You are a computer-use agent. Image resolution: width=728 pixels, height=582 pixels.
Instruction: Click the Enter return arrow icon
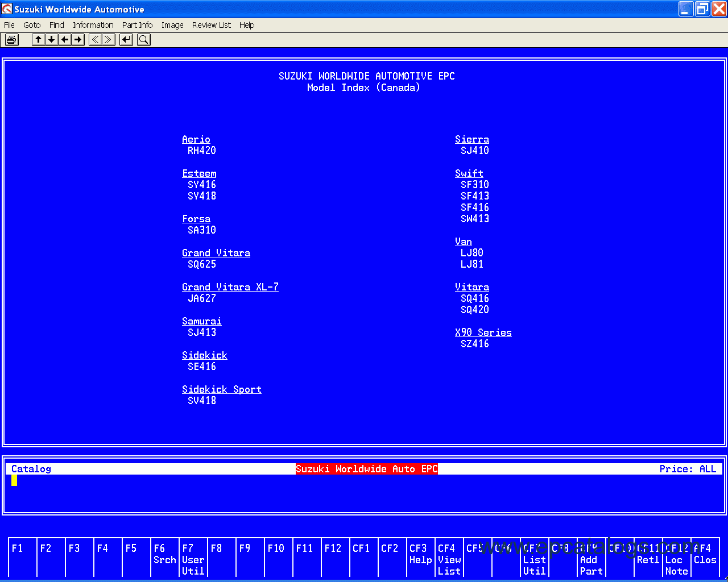(126, 40)
